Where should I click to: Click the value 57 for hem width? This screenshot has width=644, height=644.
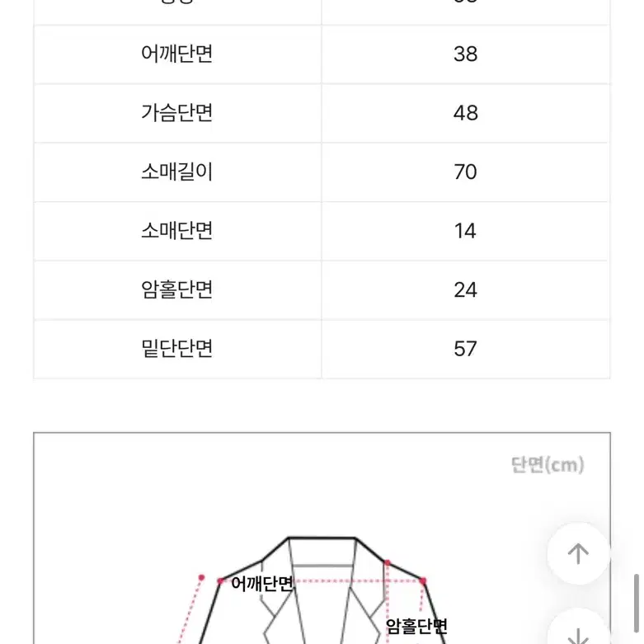point(465,349)
